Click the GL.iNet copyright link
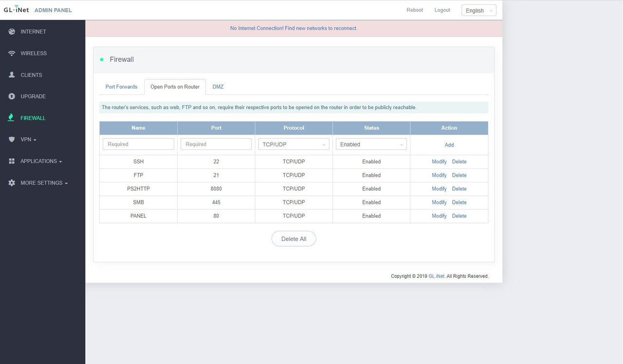Screen dimensions: 623x364 pos(437,276)
